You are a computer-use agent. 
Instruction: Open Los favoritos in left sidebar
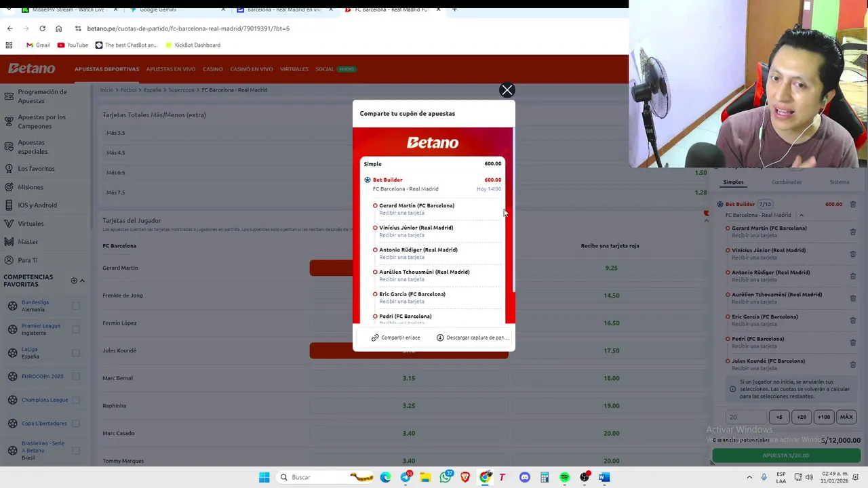click(36, 168)
